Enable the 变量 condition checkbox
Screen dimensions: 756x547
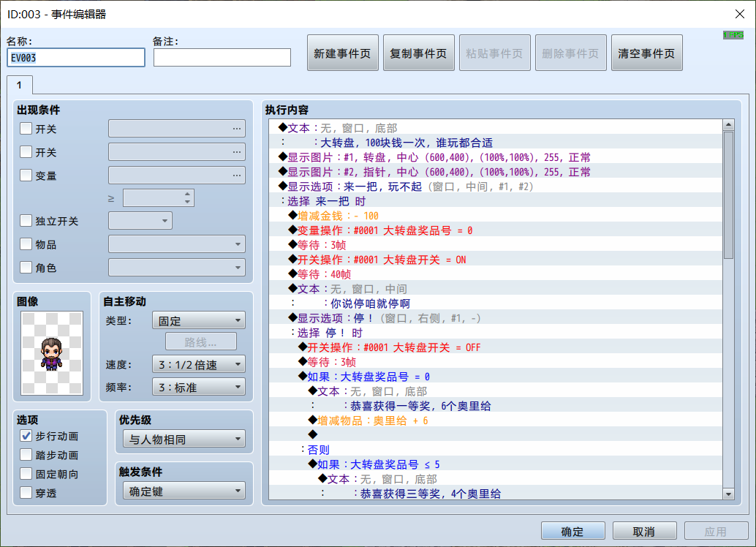[x=26, y=175]
